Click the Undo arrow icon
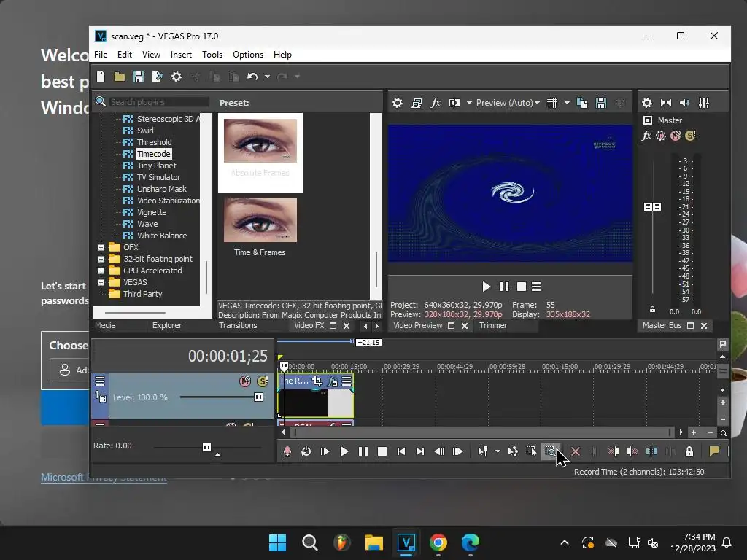Viewport: 747px width, 560px height. [x=252, y=76]
